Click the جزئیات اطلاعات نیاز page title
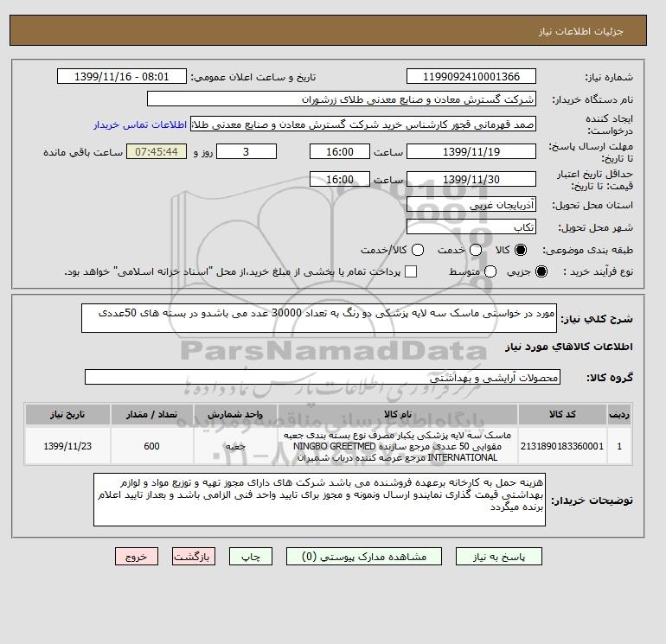The width and height of the screenshot is (666, 644). (x=580, y=31)
